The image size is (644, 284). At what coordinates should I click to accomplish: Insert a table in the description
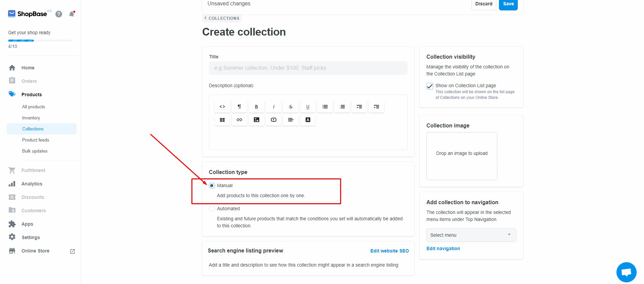pyautogui.click(x=222, y=120)
